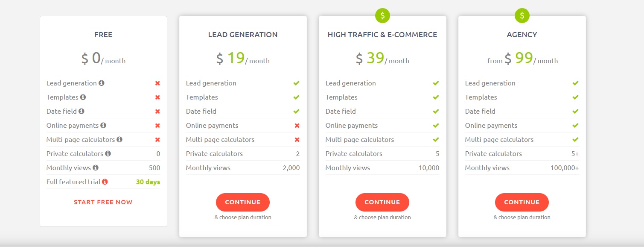Click the dollar badge above High Traffic plan
Image resolution: width=644 pixels, height=247 pixels.
tap(382, 15)
